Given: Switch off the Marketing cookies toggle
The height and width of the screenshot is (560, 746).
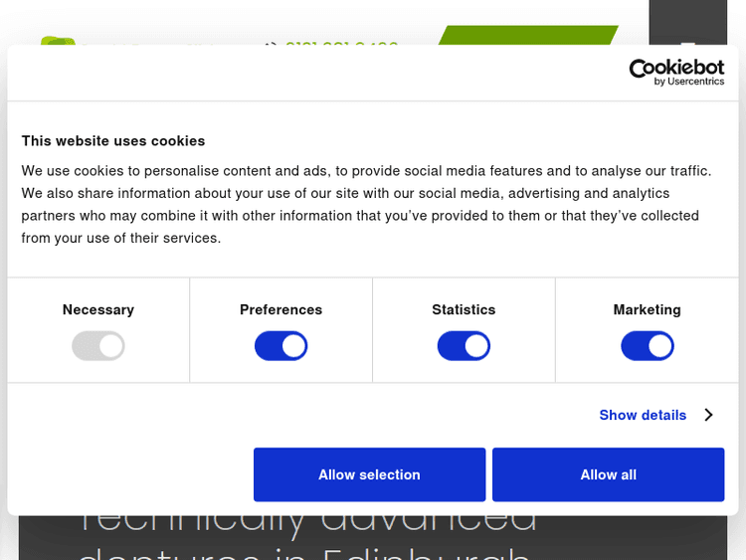Looking at the screenshot, I should 648,346.
